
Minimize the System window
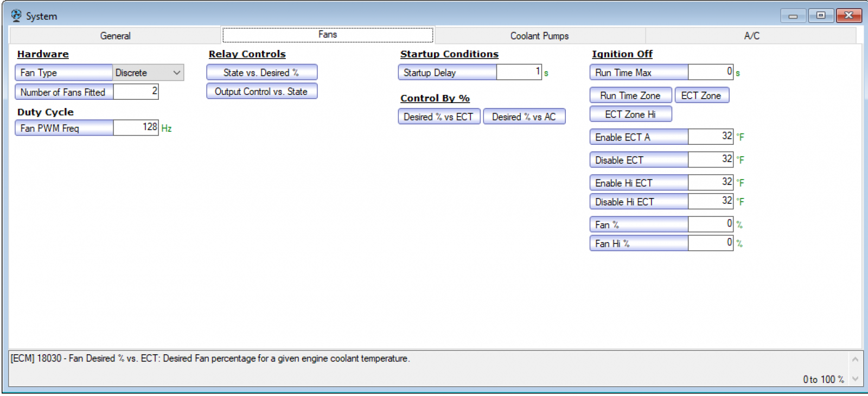point(793,16)
